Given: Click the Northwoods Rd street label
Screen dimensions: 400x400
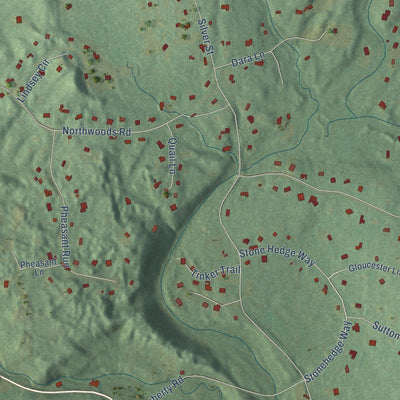Looking at the screenshot, I should [96, 131].
